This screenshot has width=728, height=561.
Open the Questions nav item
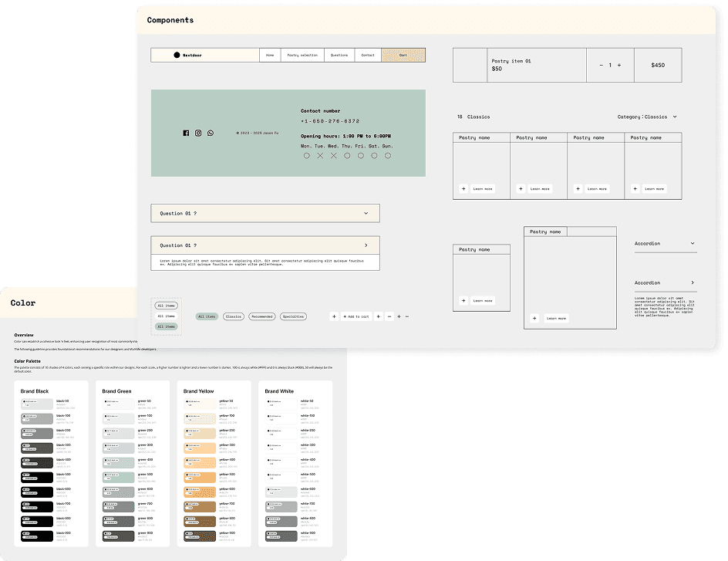coord(339,55)
